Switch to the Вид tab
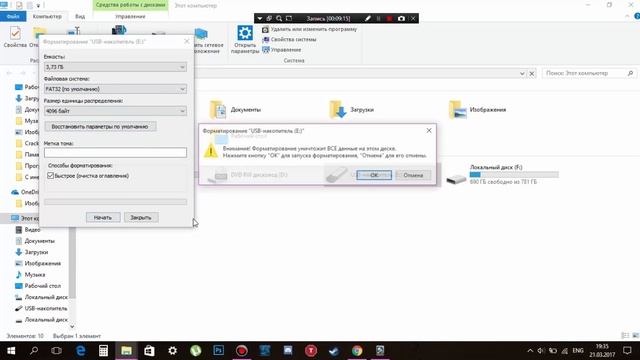 (x=80, y=16)
